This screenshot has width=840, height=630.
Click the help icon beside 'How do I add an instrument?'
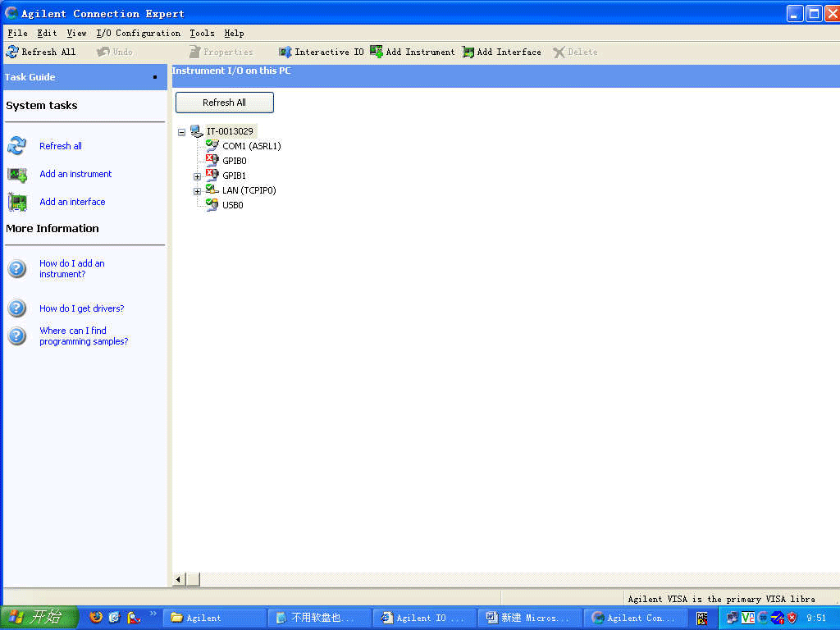coord(17,268)
